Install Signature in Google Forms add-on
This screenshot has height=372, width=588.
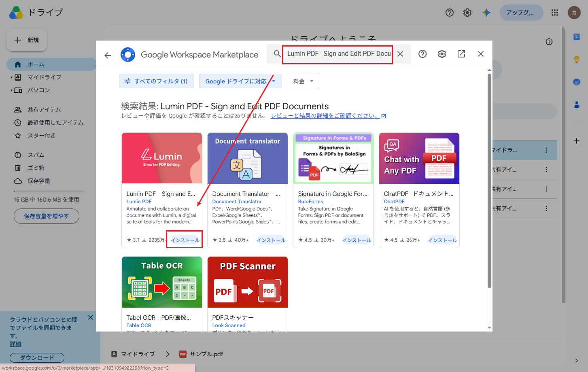(357, 240)
